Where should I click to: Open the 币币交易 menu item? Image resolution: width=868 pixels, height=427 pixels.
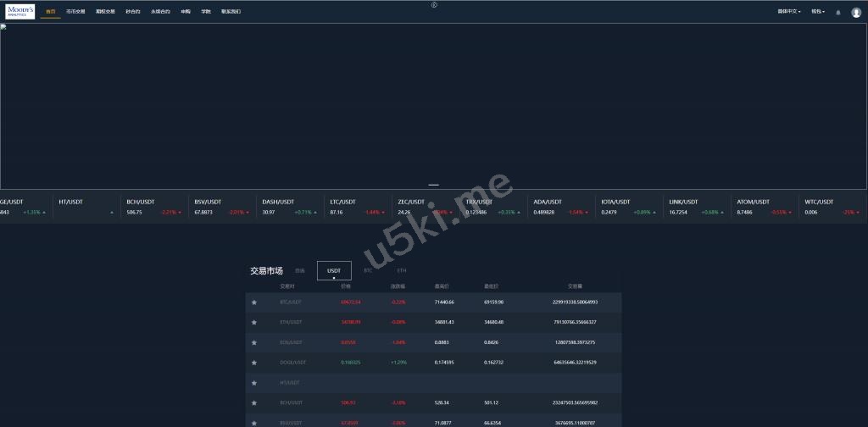point(75,12)
